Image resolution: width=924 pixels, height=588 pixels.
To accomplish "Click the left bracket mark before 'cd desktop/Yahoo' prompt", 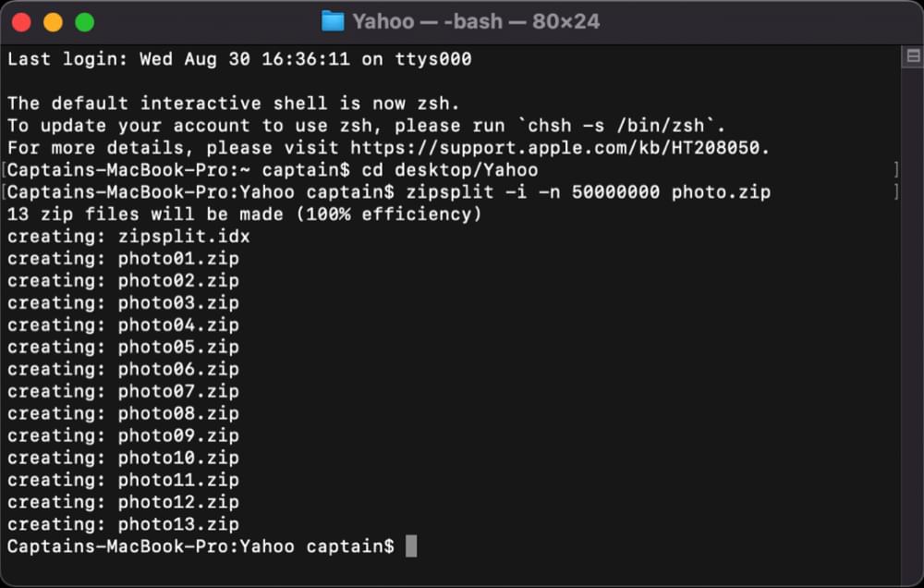I will tap(5, 170).
